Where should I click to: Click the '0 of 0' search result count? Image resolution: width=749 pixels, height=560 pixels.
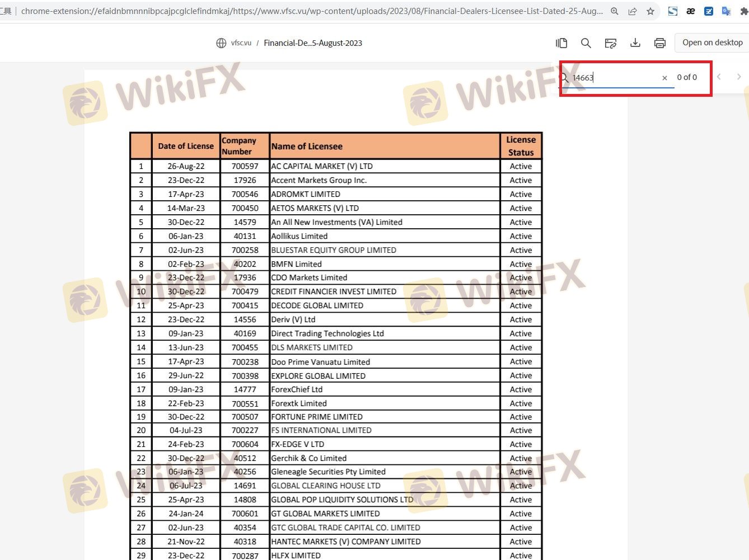[687, 77]
